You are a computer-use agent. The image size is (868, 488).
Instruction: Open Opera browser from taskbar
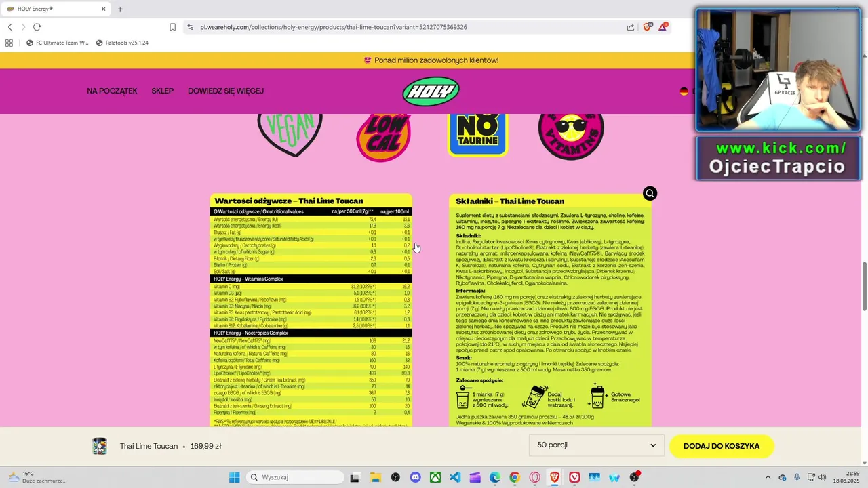pos(535,477)
